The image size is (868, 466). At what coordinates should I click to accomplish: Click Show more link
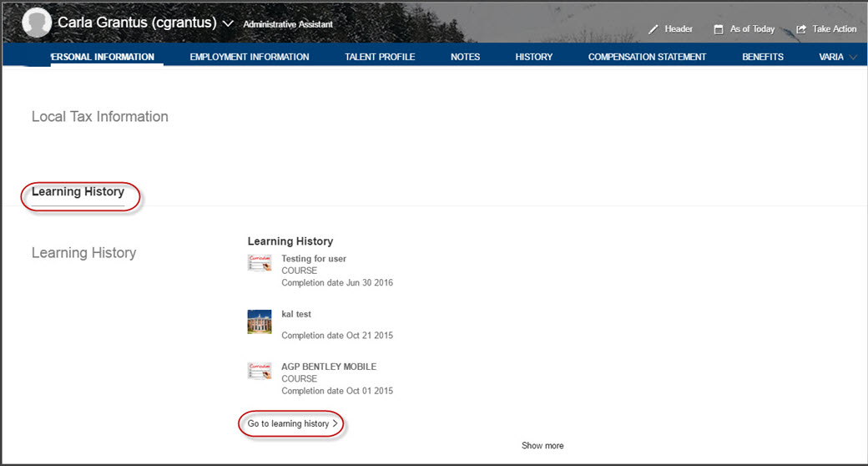pos(542,445)
